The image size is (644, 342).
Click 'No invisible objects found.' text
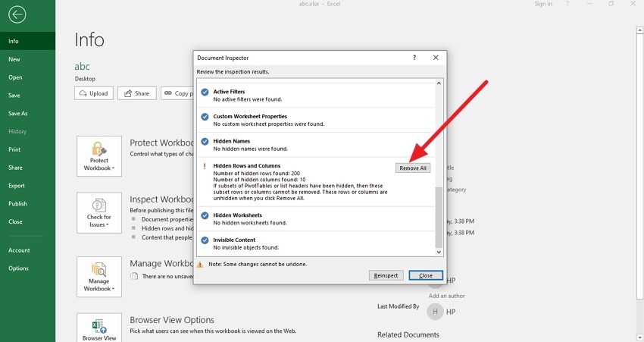245,247
